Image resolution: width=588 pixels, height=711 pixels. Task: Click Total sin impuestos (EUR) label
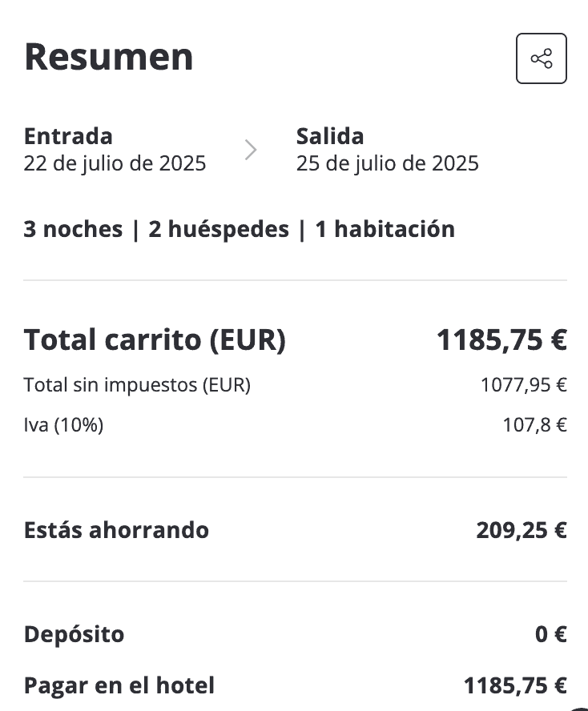[x=137, y=385]
